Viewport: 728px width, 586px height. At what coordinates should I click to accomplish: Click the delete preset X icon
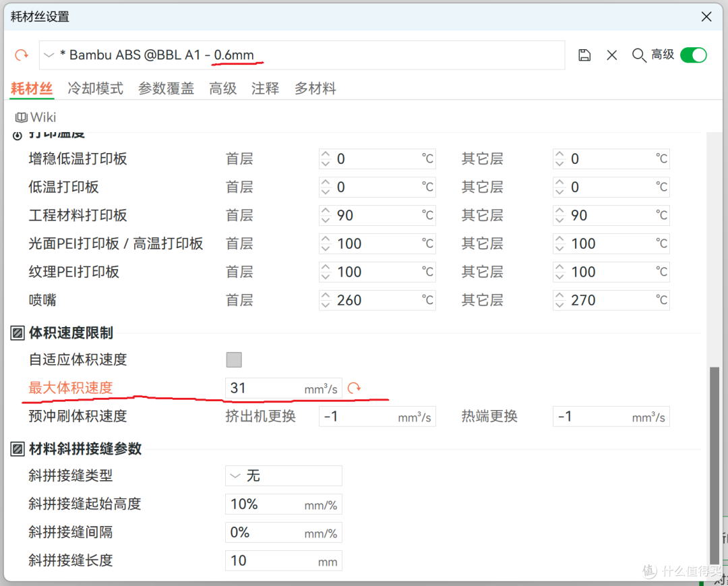click(x=612, y=55)
